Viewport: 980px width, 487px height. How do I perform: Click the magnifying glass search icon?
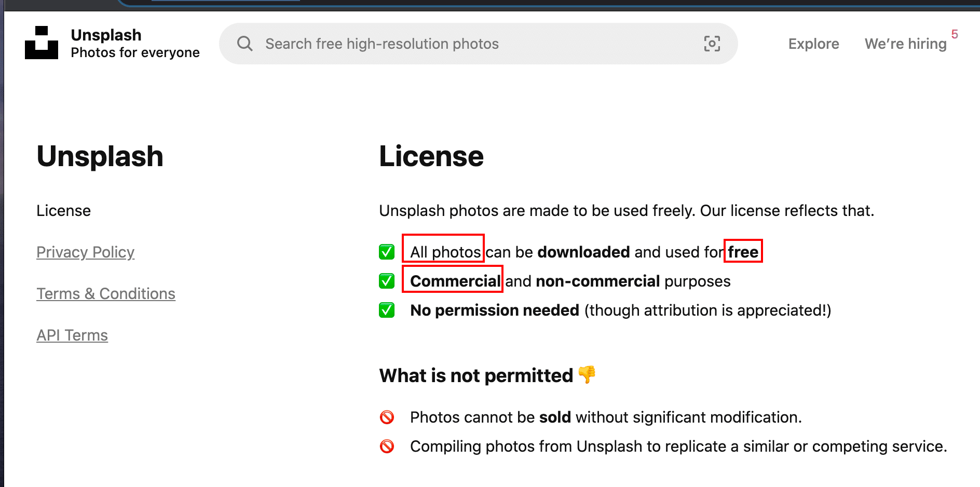coord(244,44)
